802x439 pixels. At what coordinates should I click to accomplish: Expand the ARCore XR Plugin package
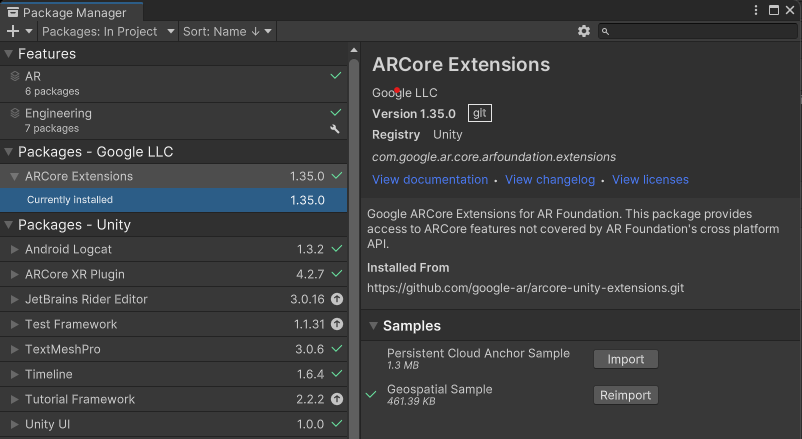(x=14, y=275)
